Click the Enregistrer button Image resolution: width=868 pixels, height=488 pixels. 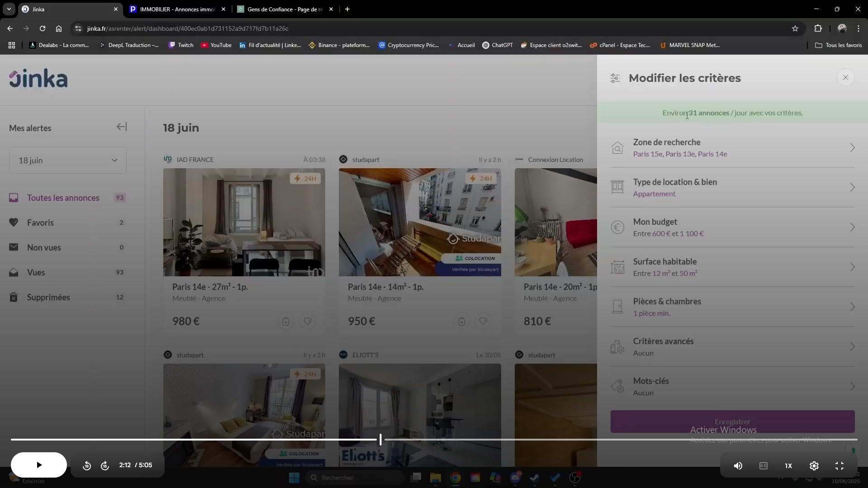pos(732,422)
